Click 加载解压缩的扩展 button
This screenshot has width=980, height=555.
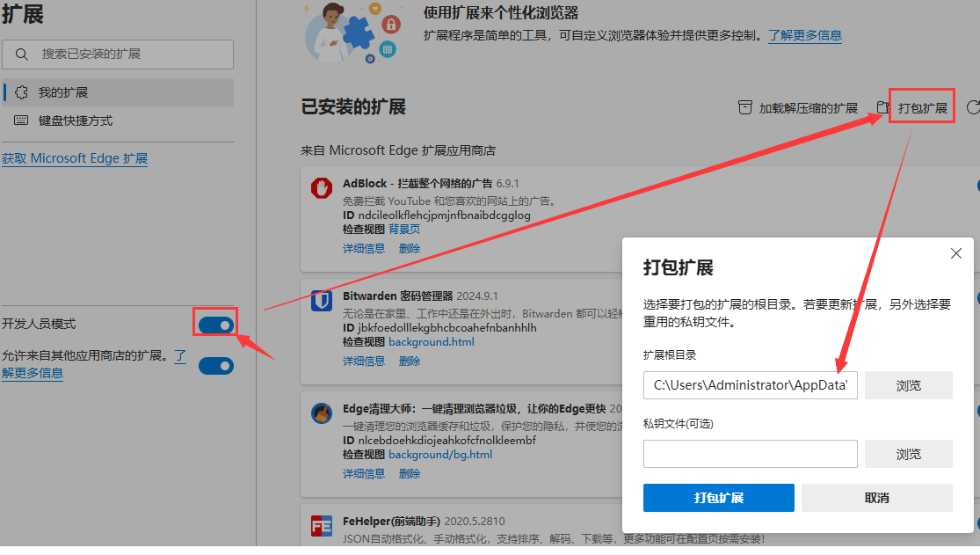[798, 108]
